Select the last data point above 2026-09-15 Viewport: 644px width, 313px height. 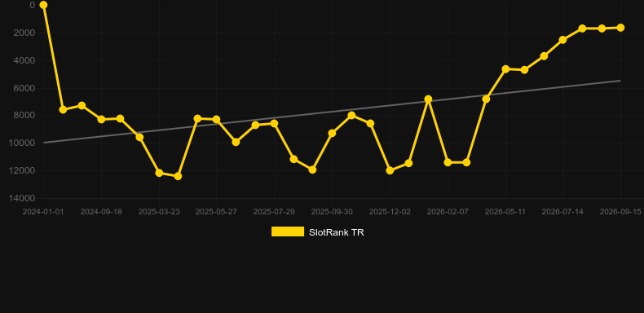[x=620, y=28]
